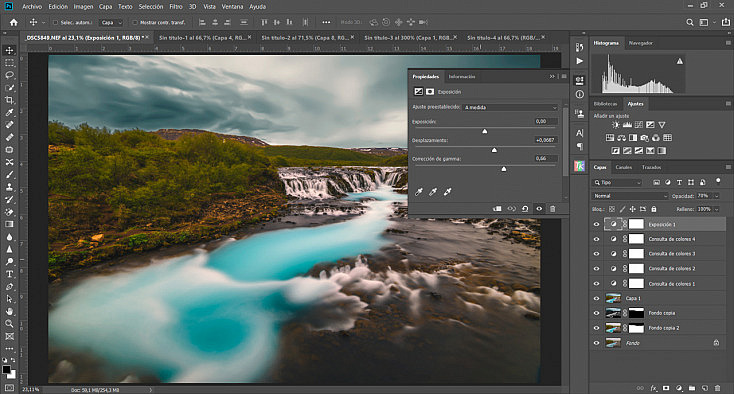This screenshot has height=394, width=734.
Task: Enable the Selec. autom. checkbox
Action: 55,22
